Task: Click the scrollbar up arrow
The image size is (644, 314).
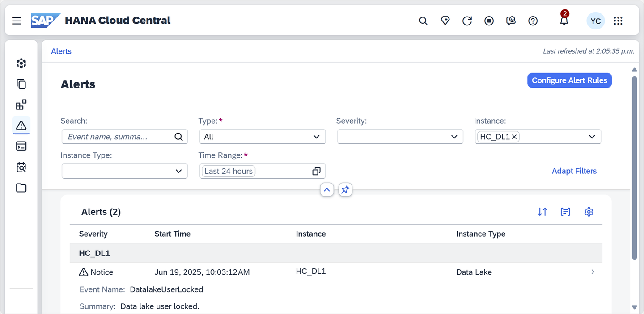Action: pos(634,70)
